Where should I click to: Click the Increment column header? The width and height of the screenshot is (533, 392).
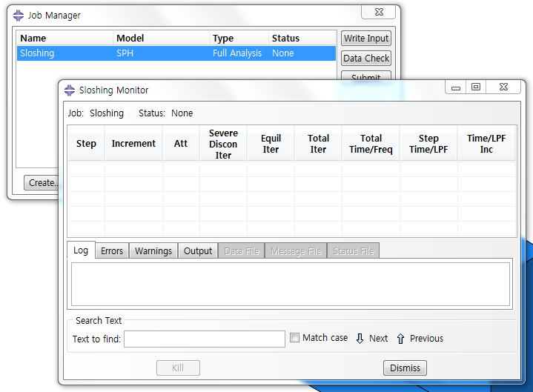pos(133,143)
